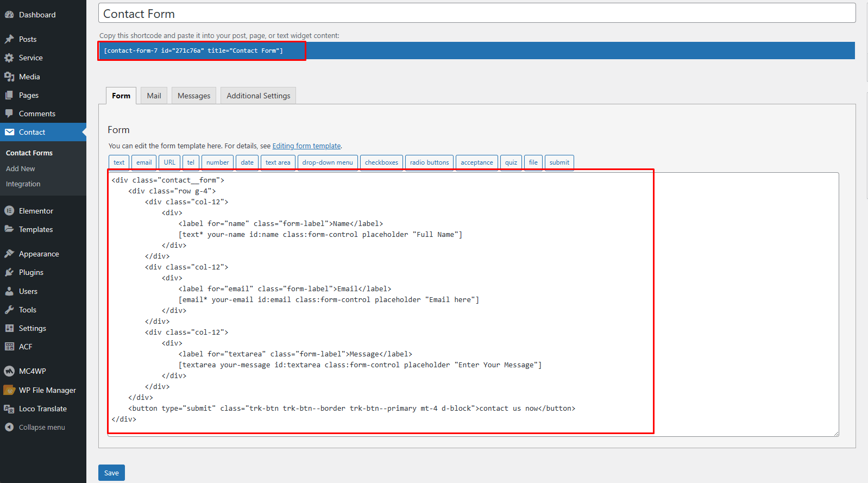This screenshot has width=868, height=483.
Task: Go to Additional Settings tab
Action: 258,96
